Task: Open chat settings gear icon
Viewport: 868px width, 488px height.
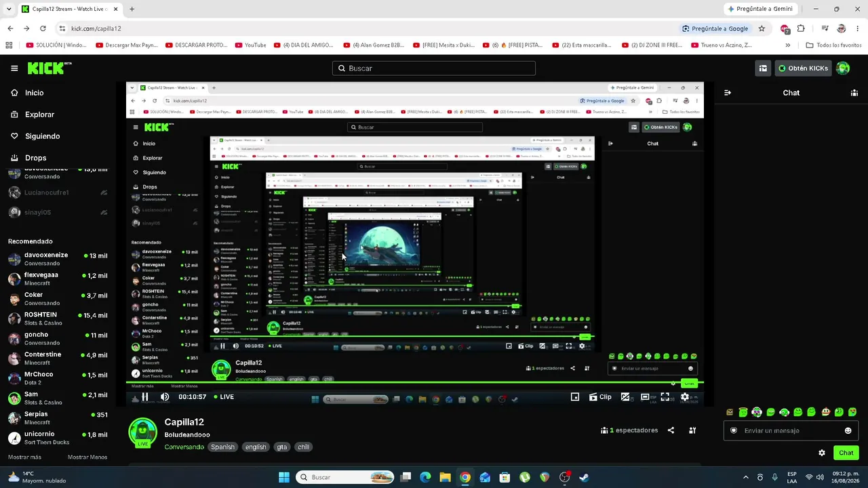Action: click(x=822, y=453)
